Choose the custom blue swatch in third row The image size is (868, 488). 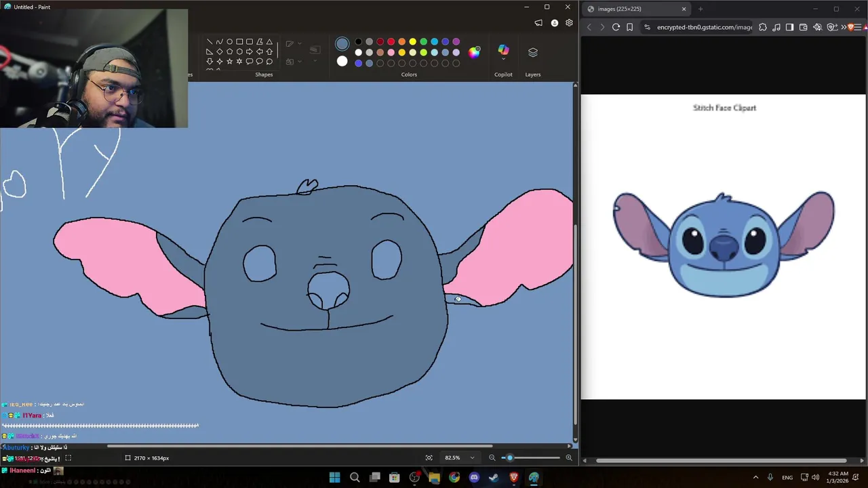click(358, 63)
